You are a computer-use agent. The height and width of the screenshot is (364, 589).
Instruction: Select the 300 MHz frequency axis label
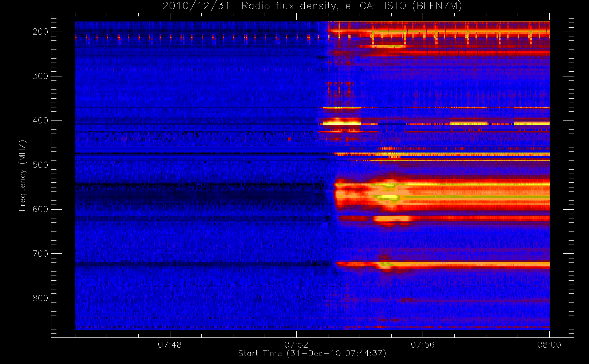click(40, 76)
